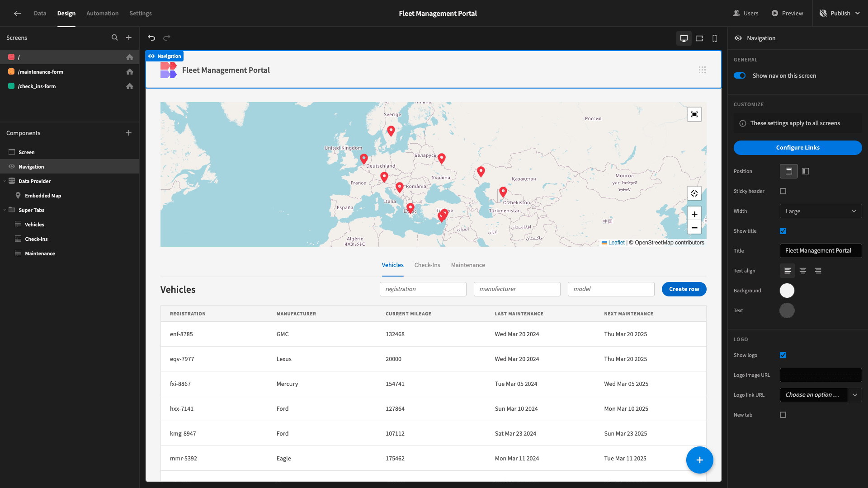Switch to the Check-Ins tab
Image resolution: width=868 pixels, height=488 pixels.
pyautogui.click(x=427, y=265)
